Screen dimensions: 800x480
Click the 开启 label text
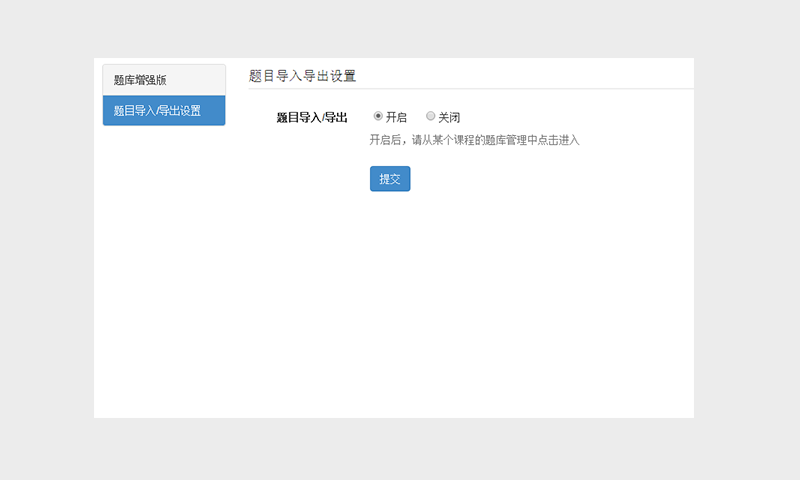pyautogui.click(x=396, y=117)
